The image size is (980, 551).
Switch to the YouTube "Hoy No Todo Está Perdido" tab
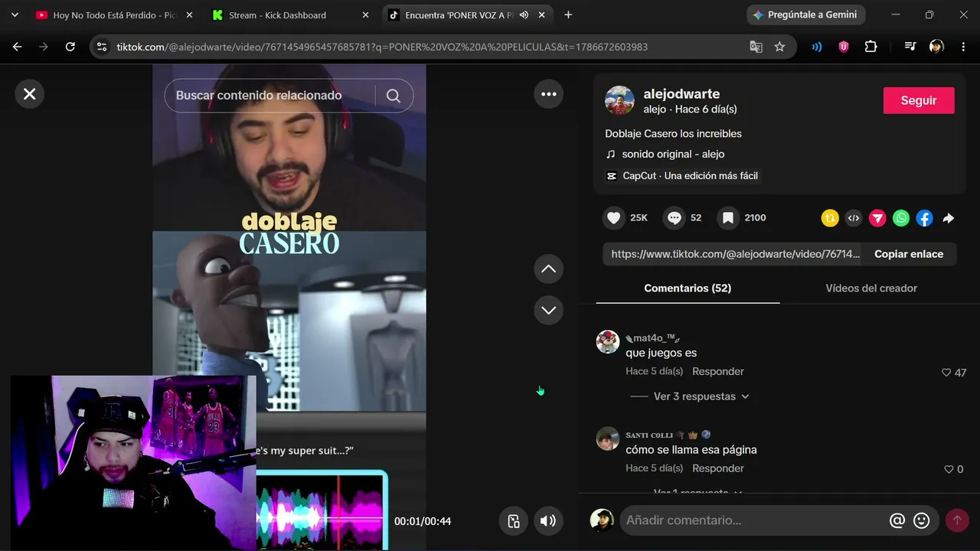click(114, 15)
